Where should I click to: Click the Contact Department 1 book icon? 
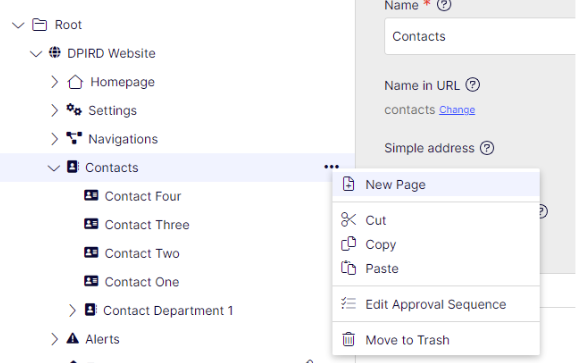91,310
